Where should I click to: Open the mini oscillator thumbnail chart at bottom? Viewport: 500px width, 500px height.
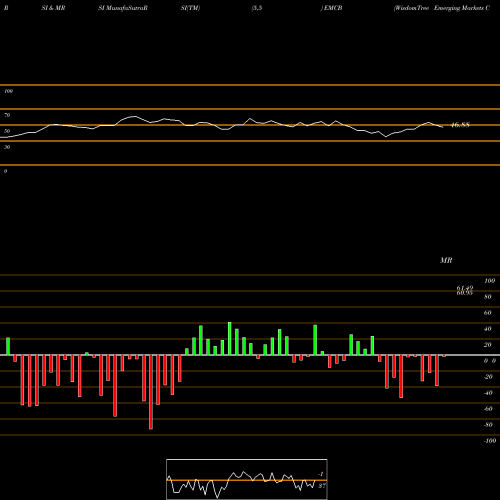pos(247,479)
